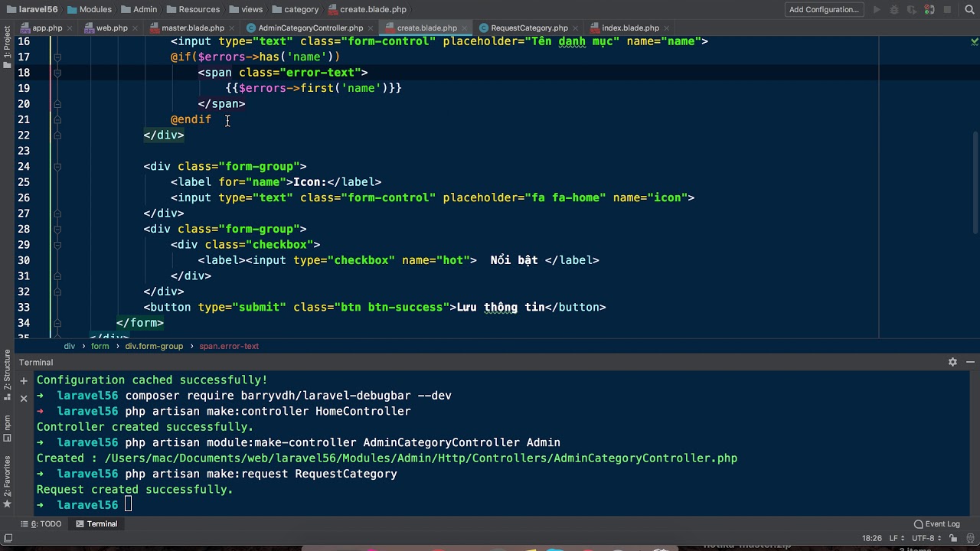Click div.form-group breadcrumb

154,346
